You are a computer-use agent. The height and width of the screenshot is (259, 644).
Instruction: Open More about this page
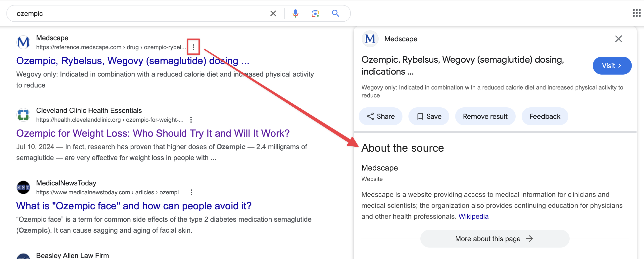click(x=495, y=239)
